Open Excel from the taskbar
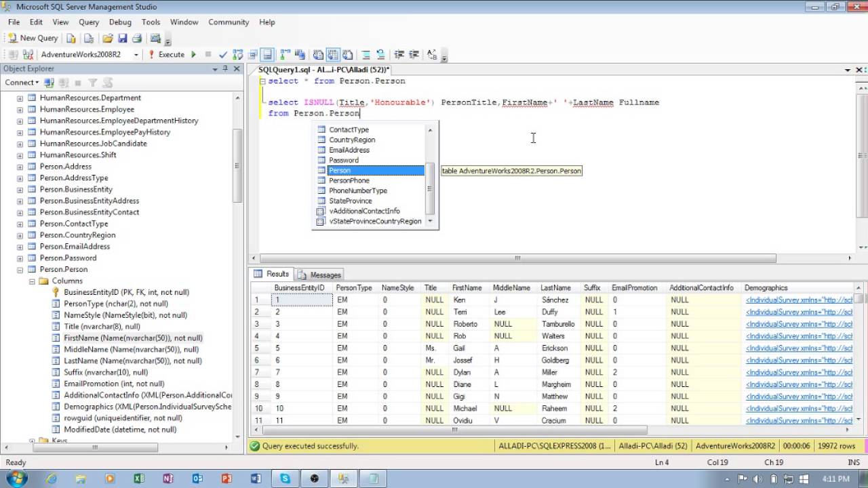This screenshot has height=488, width=868. [x=139, y=479]
